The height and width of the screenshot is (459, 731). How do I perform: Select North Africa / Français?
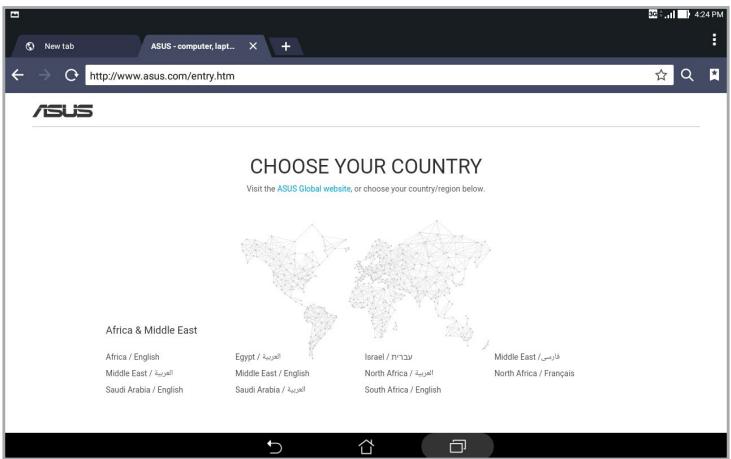534,373
